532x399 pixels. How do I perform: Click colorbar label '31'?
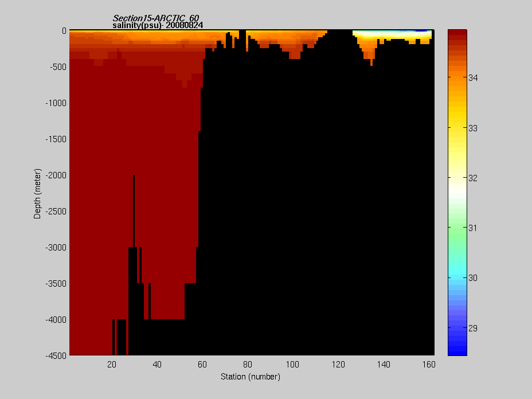[x=473, y=228]
